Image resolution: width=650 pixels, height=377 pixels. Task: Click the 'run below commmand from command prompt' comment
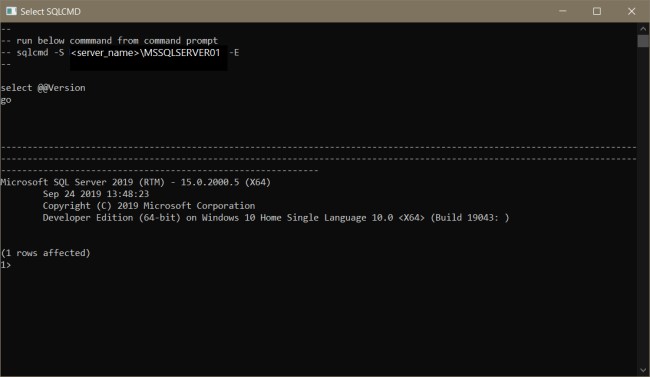[x=117, y=41]
